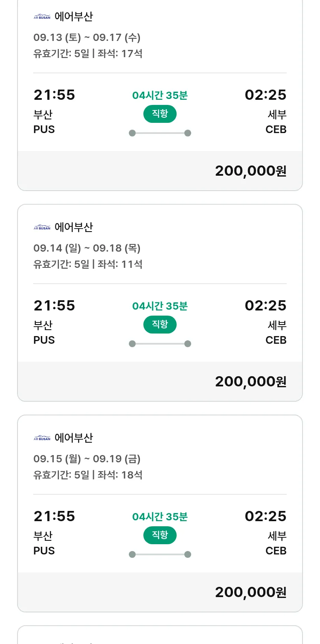This screenshot has width=320, height=644.
Task: Select the 200,000원 price on 09.15 flight
Action: (250, 592)
